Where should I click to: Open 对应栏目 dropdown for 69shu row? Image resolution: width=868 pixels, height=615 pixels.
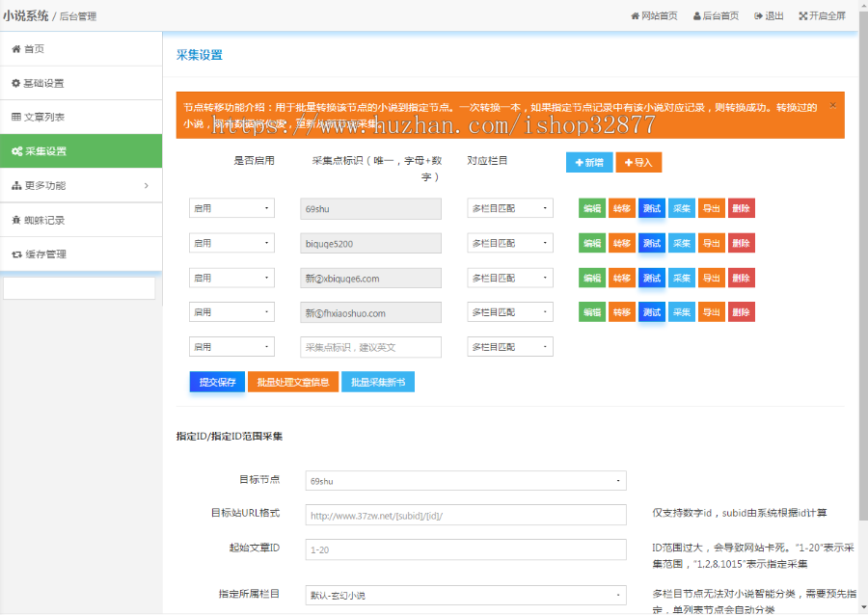[510, 208]
